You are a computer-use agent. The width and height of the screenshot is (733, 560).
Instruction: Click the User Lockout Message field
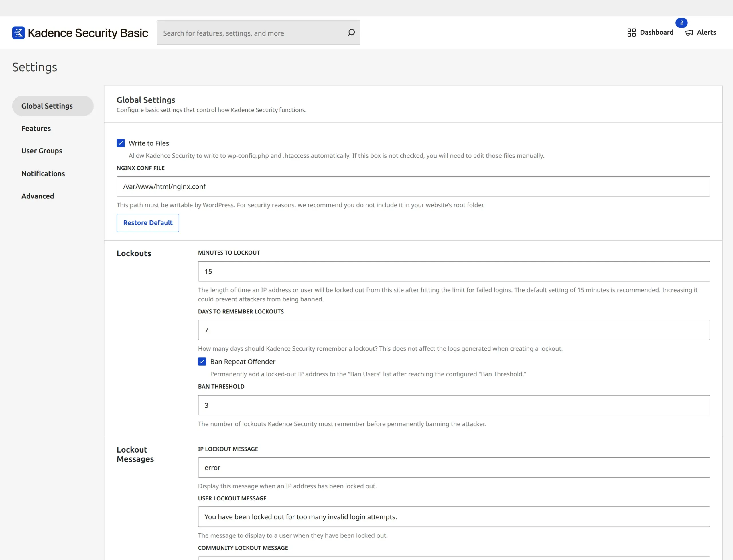pyautogui.click(x=454, y=517)
